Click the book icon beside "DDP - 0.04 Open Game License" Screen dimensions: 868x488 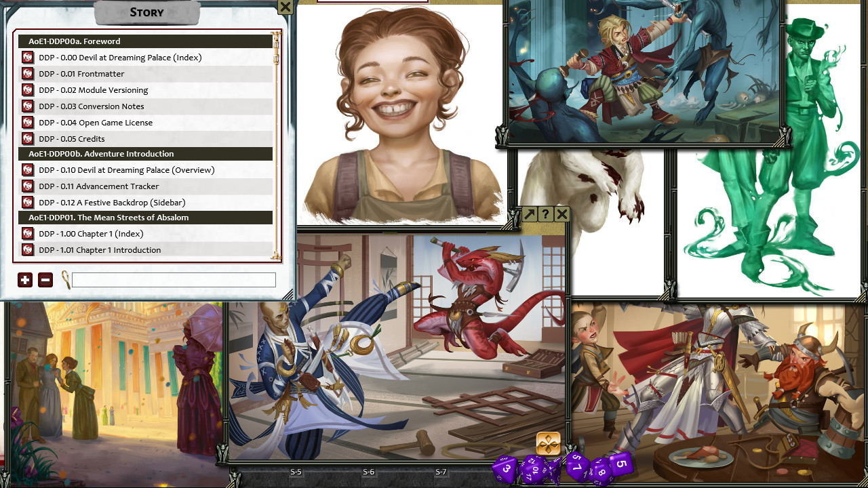pos(27,123)
